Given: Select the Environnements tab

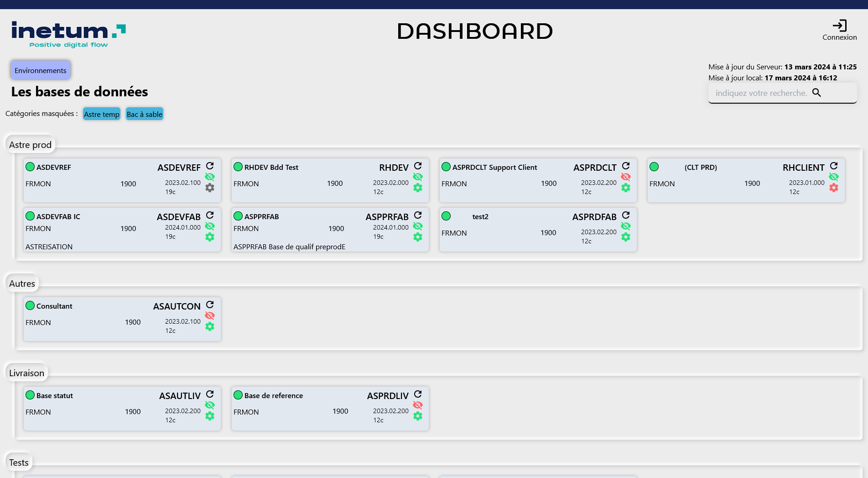Looking at the screenshot, I should click(x=40, y=70).
